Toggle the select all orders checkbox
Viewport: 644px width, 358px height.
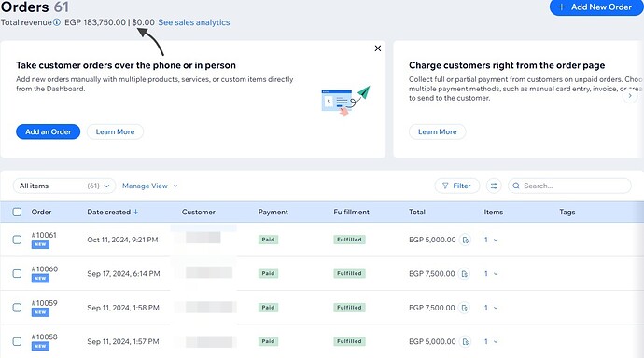pos(17,212)
